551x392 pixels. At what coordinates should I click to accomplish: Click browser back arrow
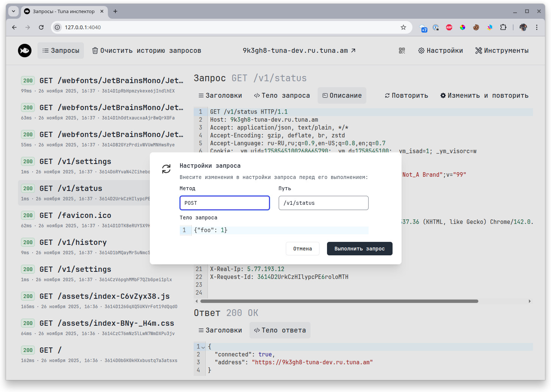14,27
